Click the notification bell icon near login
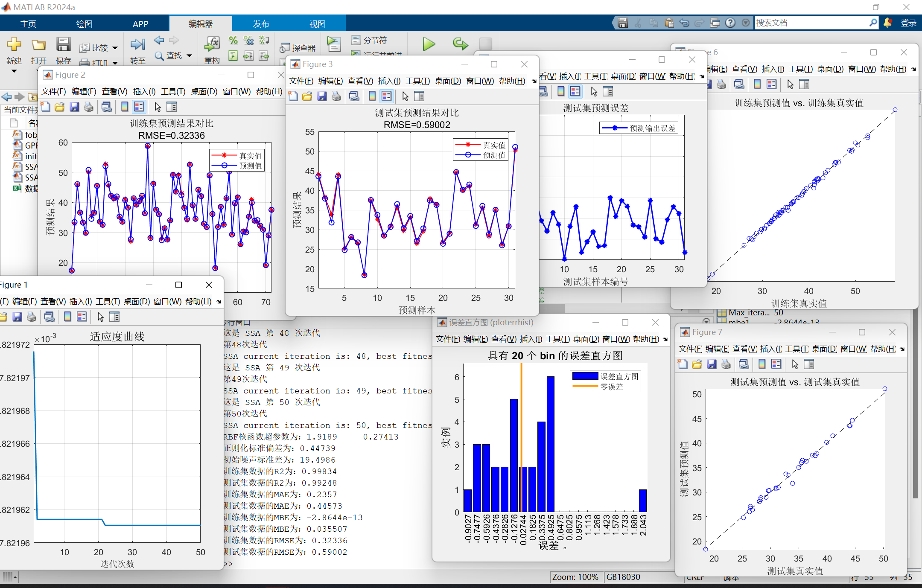 [x=887, y=23]
